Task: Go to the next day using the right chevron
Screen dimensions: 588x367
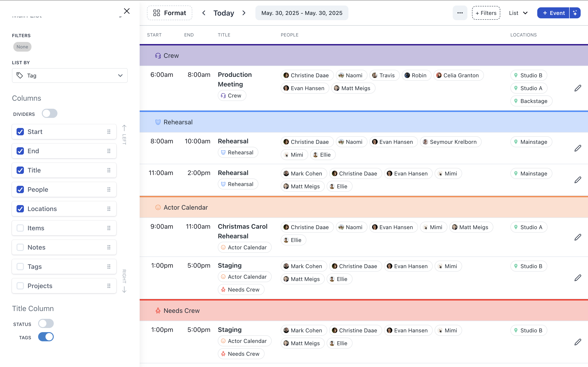Action: point(244,13)
